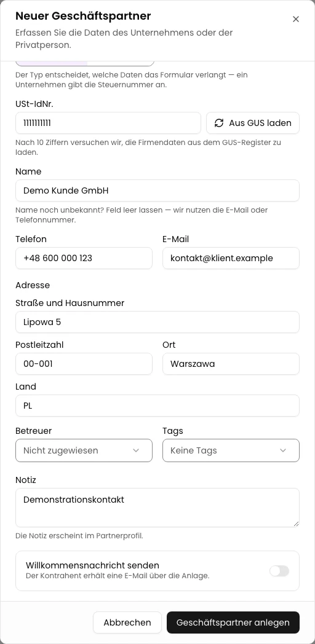Image resolution: width=315 pixels, height=644 pixels.
Task: Click the GUS-Register hint text
Action: tap(148, 147)
